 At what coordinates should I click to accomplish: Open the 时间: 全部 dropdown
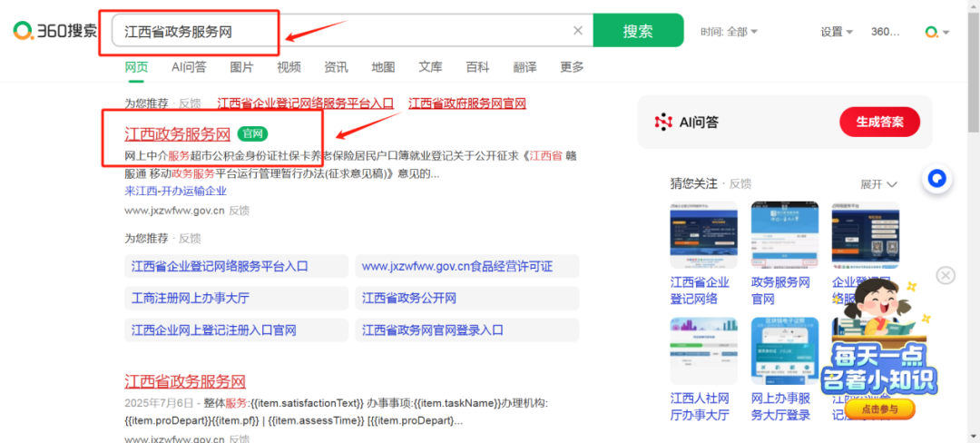[x=729, y=32]
